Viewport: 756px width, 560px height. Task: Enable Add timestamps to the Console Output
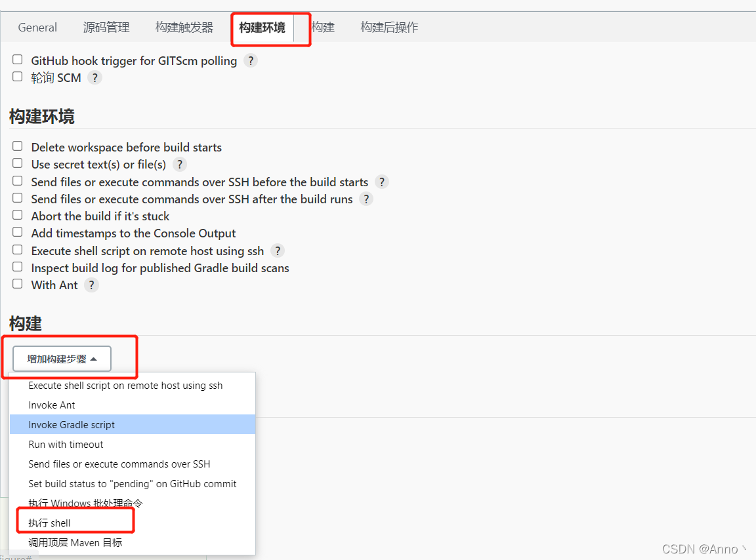coord(17,232)
